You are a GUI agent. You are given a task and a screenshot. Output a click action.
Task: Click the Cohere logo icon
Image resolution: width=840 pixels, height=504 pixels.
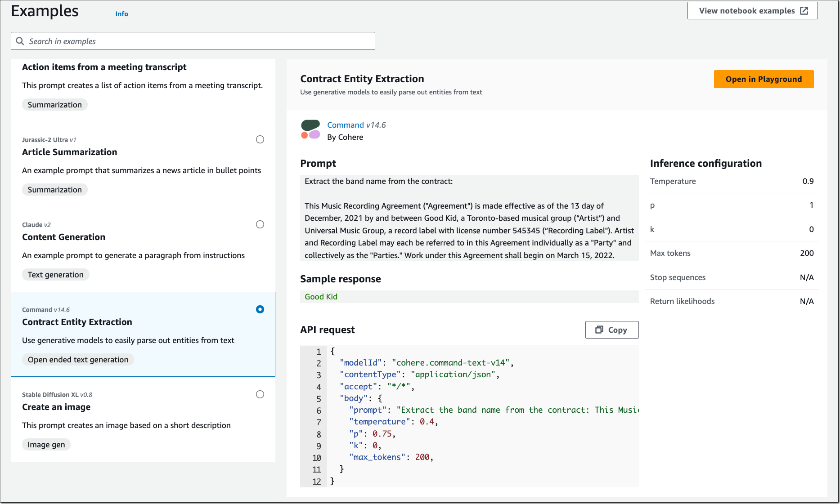(x=310, y=129)
